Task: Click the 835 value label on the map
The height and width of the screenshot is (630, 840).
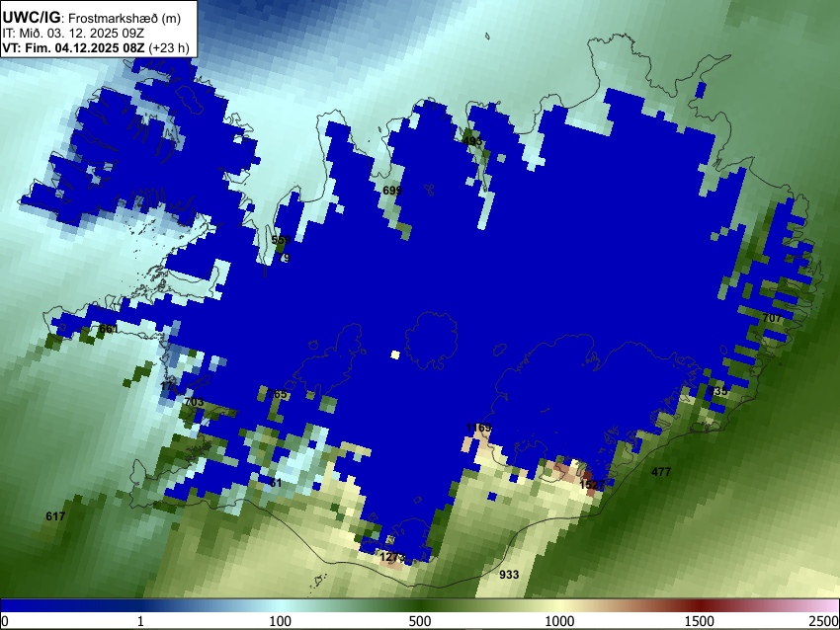Action: 717,391
